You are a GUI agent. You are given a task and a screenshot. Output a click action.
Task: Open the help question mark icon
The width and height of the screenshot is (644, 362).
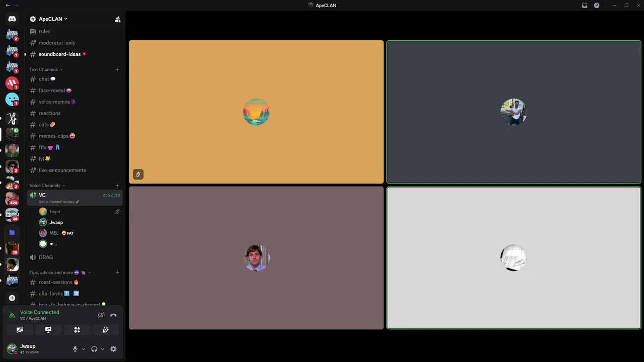point(597,5)
